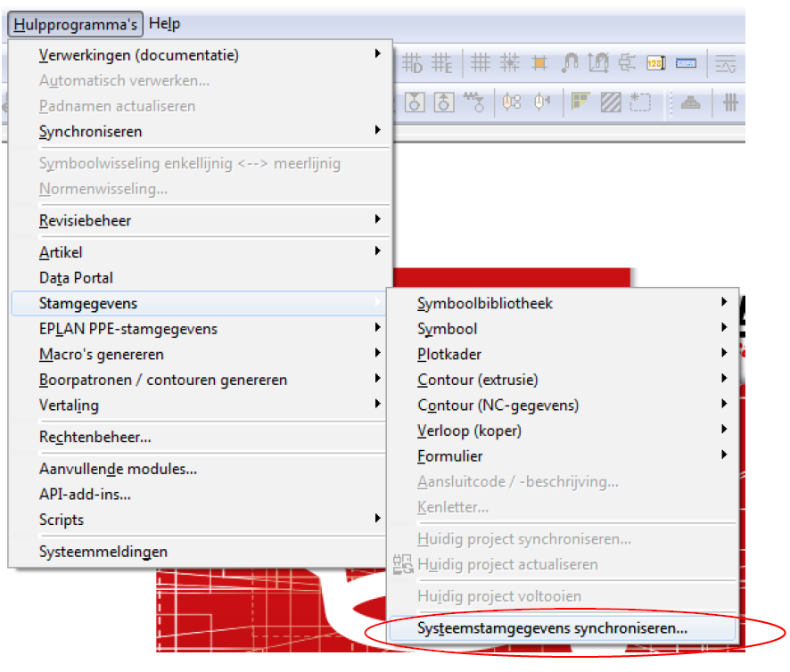The width and height of the screenshot is (790, 672).
Task: Click the diagonal hatched square icon
Action: click(x=611, y=102)
